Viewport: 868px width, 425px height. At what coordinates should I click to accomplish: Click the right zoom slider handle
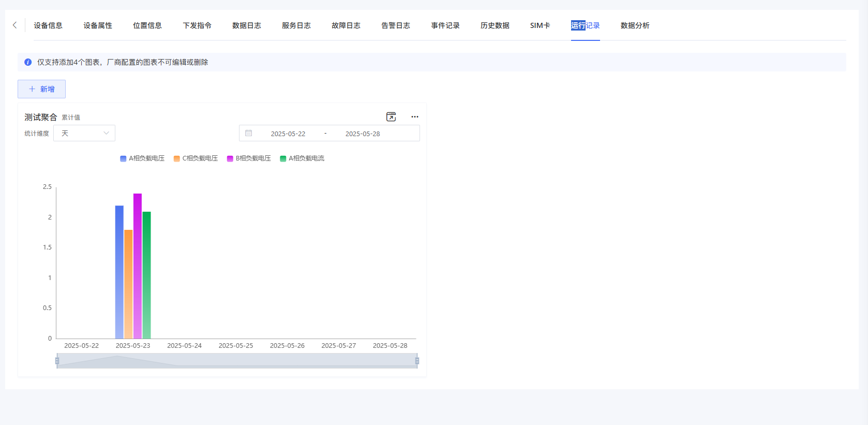(x=417, y=361)
